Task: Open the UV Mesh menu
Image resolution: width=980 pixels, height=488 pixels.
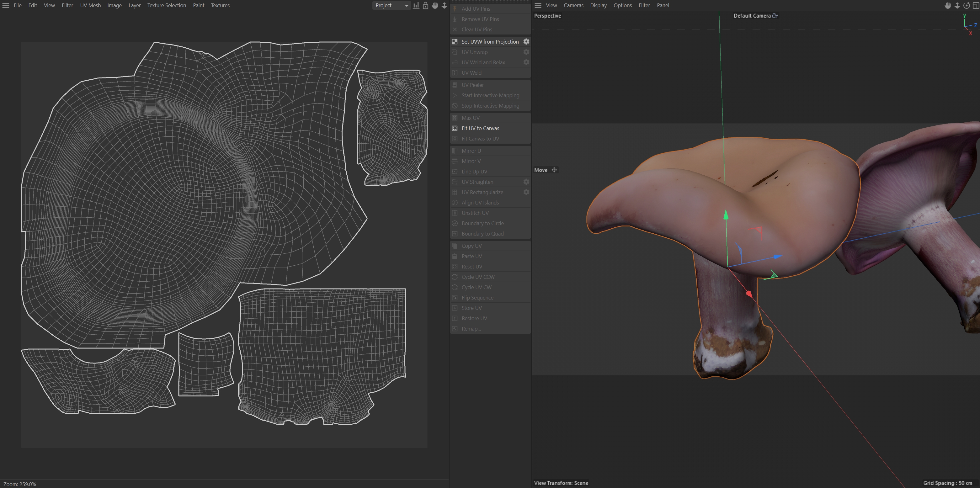Action: pyautogui.click(x=90, y=5)
